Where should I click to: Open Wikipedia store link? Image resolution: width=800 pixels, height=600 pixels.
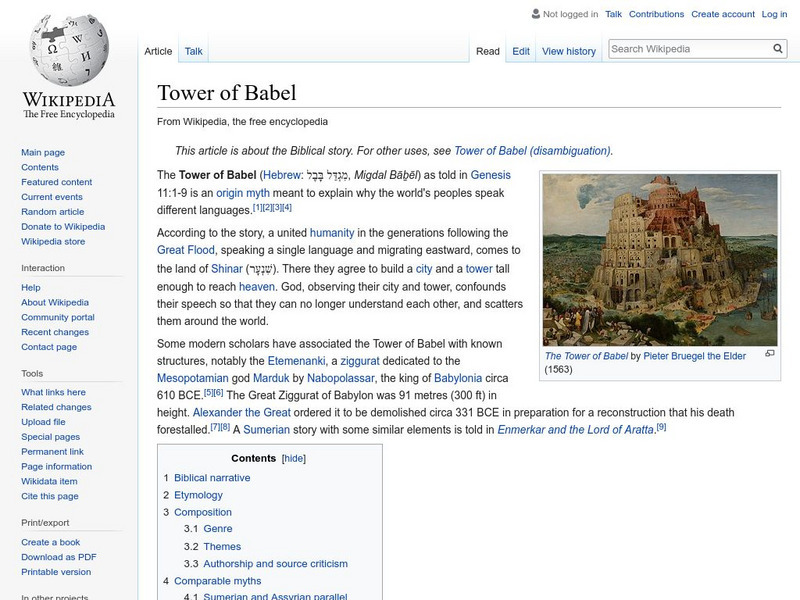[x=53, y=241]
